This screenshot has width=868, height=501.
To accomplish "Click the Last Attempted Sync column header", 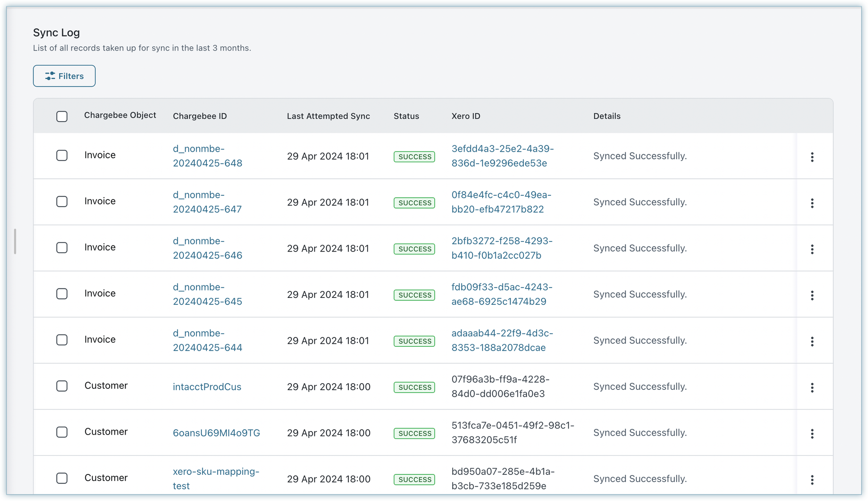I will tap(328, 116).
